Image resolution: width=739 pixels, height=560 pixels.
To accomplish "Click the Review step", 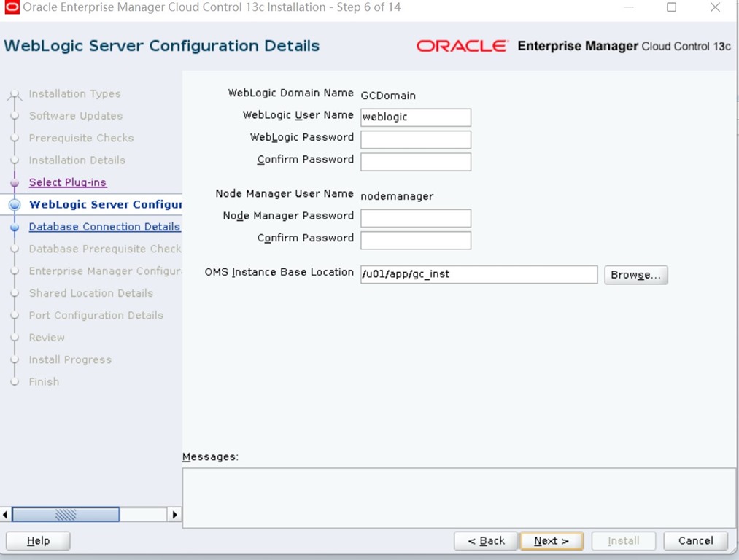I will [47, 337].
